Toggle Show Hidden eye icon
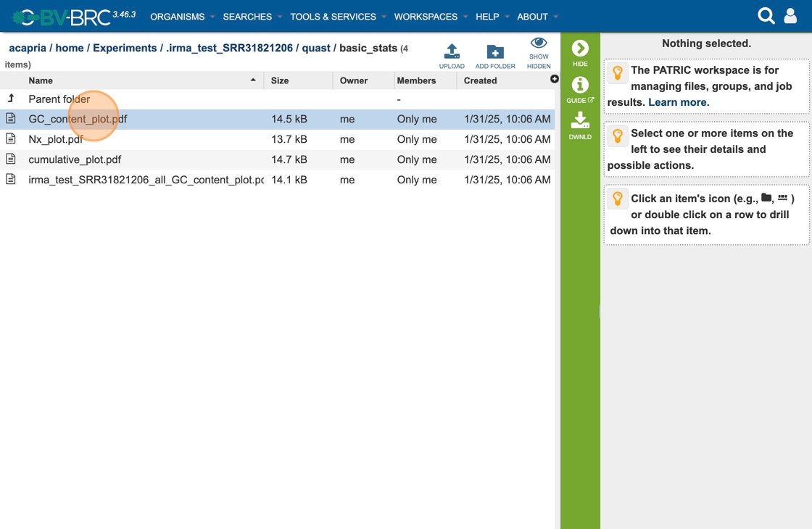This screenshot has width=812, height=529. [539, 43]
